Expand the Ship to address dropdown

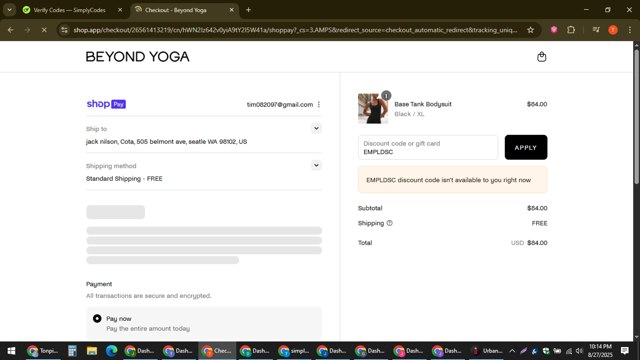point(316,129)
